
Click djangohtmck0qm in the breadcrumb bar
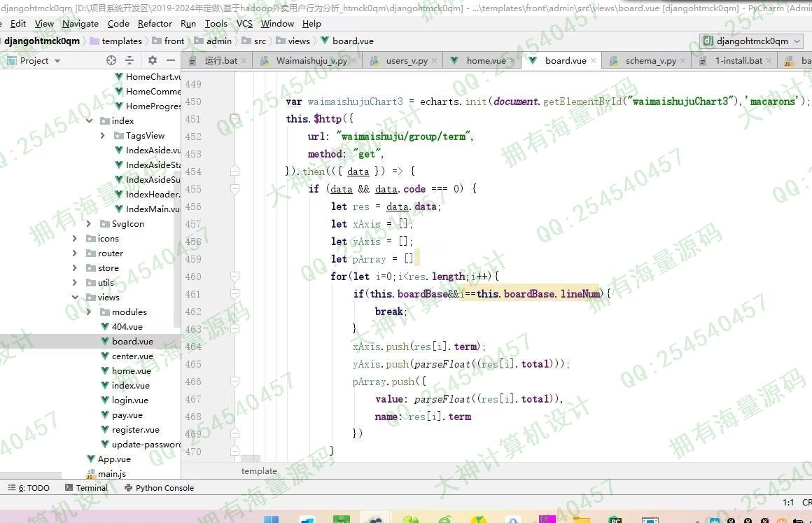click(42, 41)
